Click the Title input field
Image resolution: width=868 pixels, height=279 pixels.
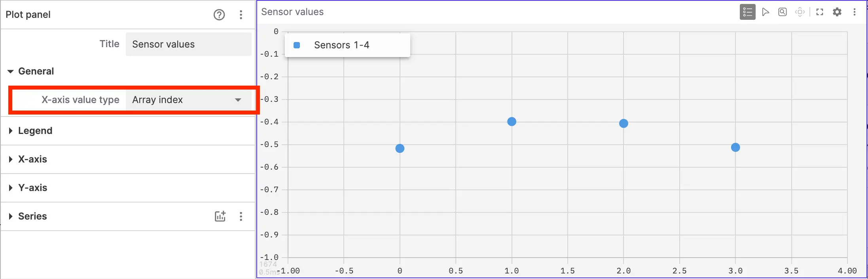tap(188, 44)
